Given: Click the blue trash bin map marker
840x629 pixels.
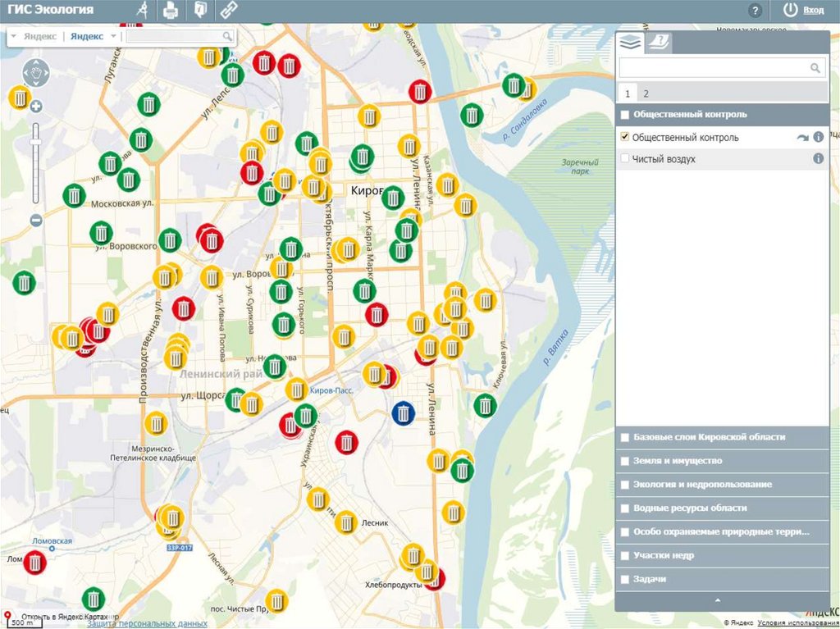Looking at the screenshot, I should [x=403, y=412].
